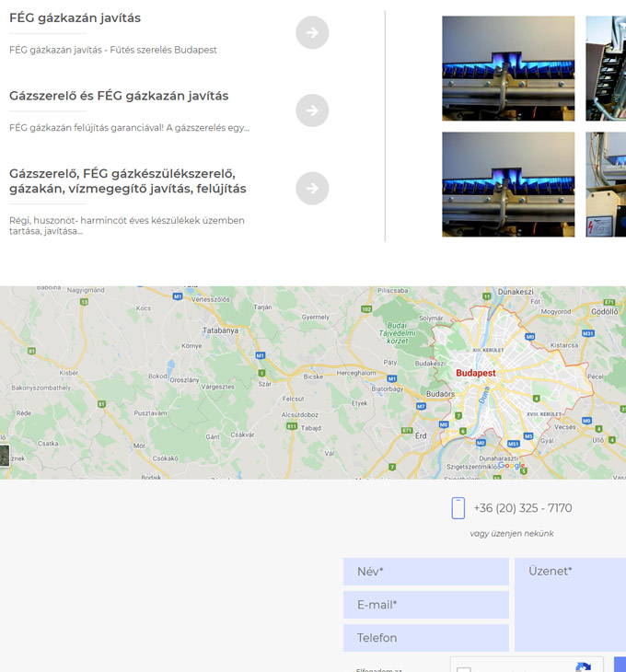
Task: Click the arrow beside Gázszerelő és FÉG gázkazán javítás
Action: (x=312, y=110)
